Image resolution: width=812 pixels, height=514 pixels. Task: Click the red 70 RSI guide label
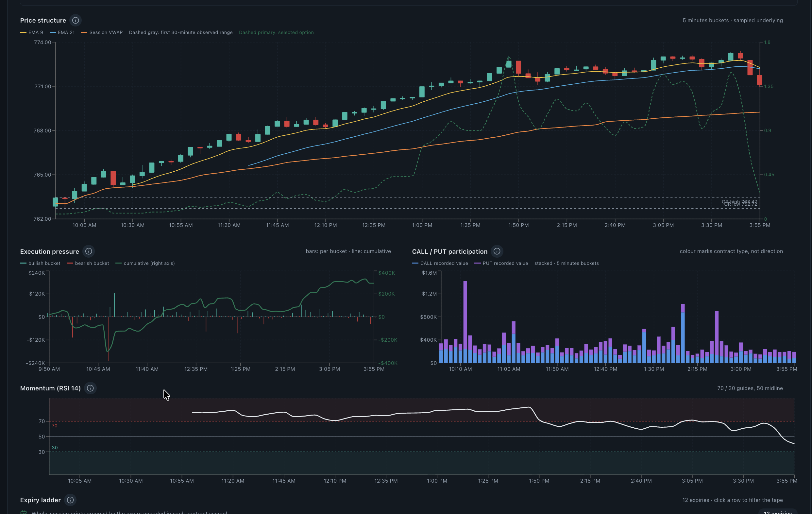click(55, 426)
